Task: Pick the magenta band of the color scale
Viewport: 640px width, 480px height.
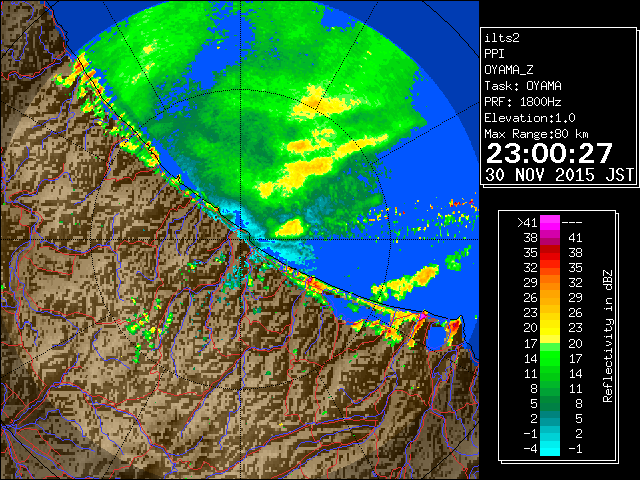Action: click(x=550, y=223)
